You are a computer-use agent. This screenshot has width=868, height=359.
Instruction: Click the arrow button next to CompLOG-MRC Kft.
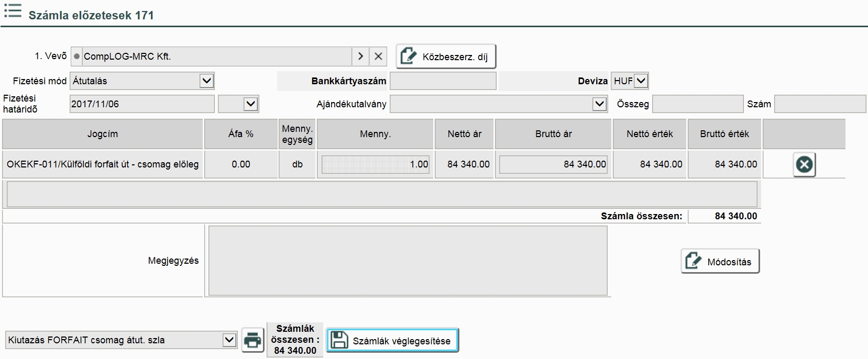(360, 57)
